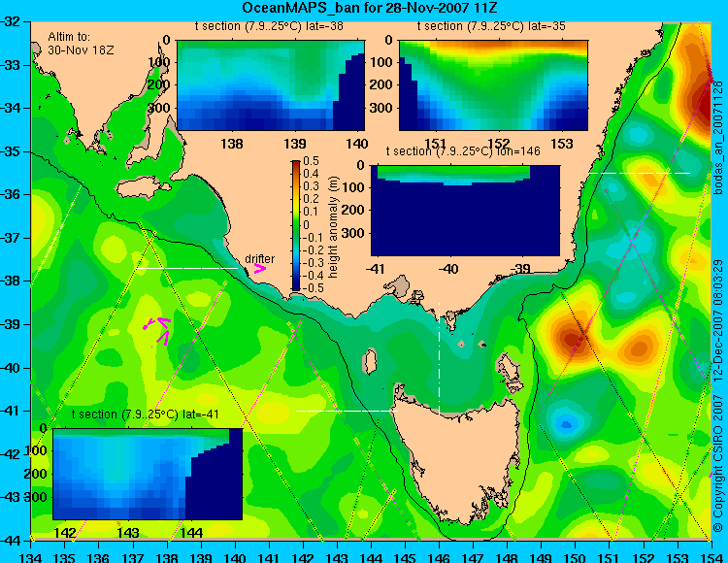
Task: Click the "t section (7.9..25°C) lat=-41" caption
Action: click(x=146, y=414)
